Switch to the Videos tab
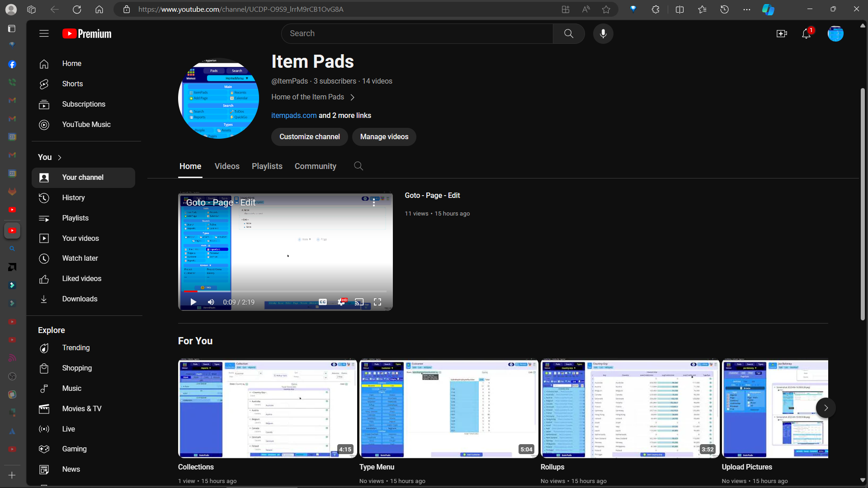Image resolution: width=868 pixels, height=488 pixels. tap(227, 166)
